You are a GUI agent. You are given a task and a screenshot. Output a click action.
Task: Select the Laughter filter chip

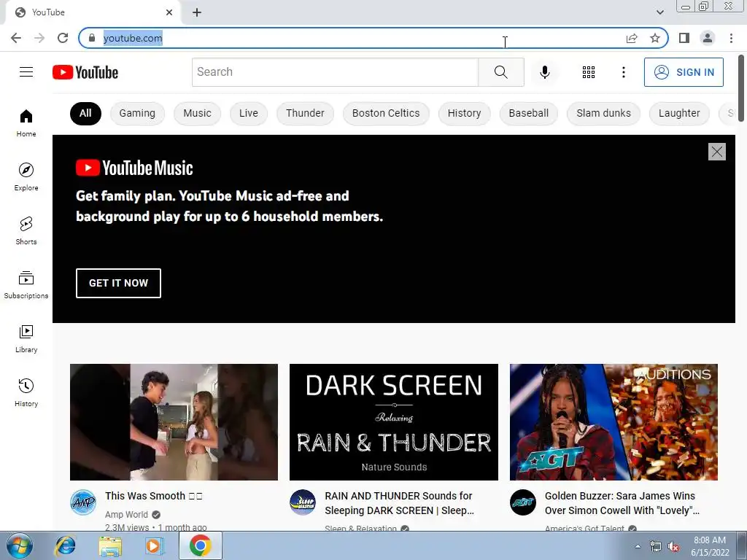pyautogui.click(x=679, y=113)
